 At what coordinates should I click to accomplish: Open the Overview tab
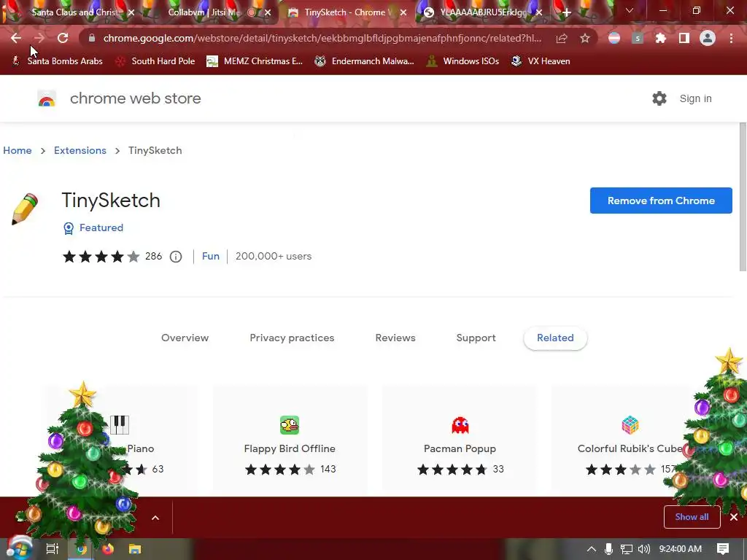(185, 338)
